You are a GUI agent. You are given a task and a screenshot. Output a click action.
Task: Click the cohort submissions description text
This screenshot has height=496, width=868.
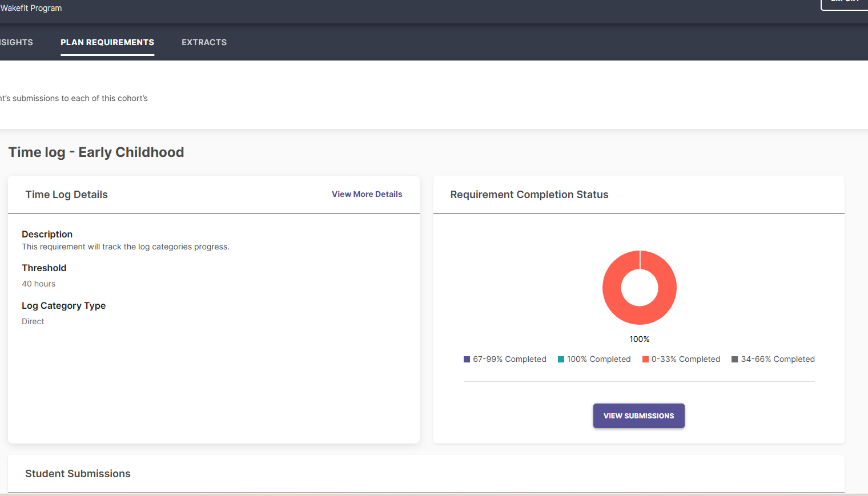pos(74,98)
